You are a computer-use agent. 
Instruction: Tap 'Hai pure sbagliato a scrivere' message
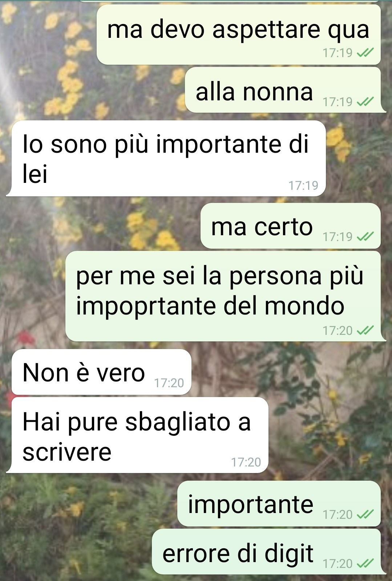pos(140,435)
